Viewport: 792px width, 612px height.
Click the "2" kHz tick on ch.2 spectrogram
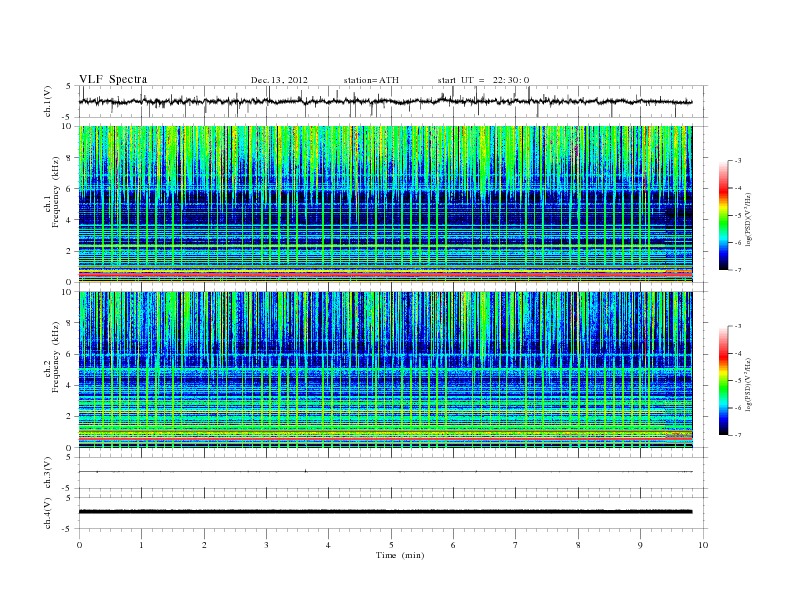(69, 417)
